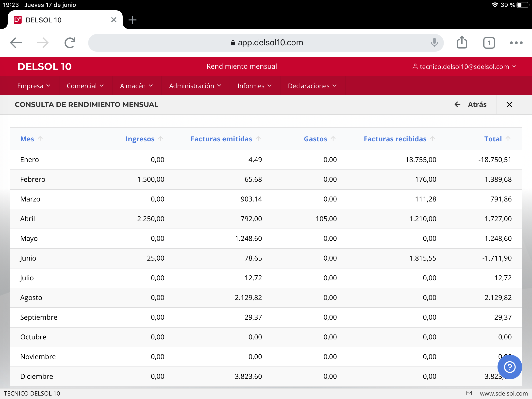The image size is (532, 399).
Task: Visit the www.sdelsol.com link
Action: point(504,393)
